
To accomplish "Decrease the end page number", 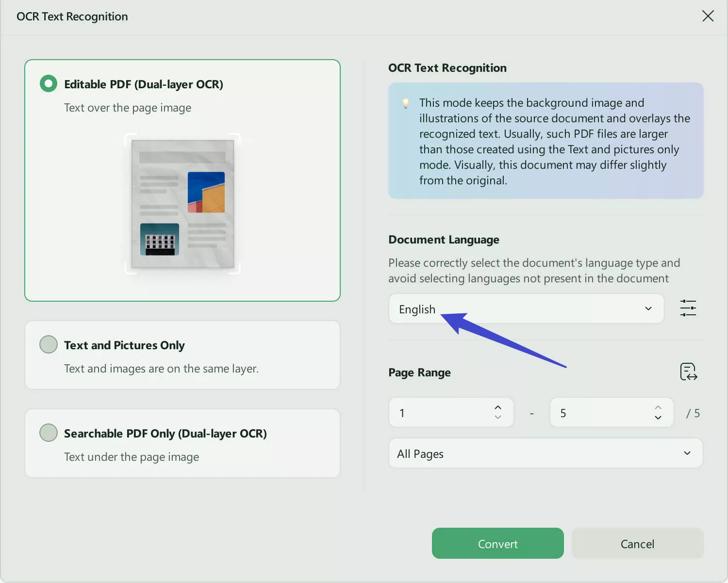I will click(x=658, y=418).
